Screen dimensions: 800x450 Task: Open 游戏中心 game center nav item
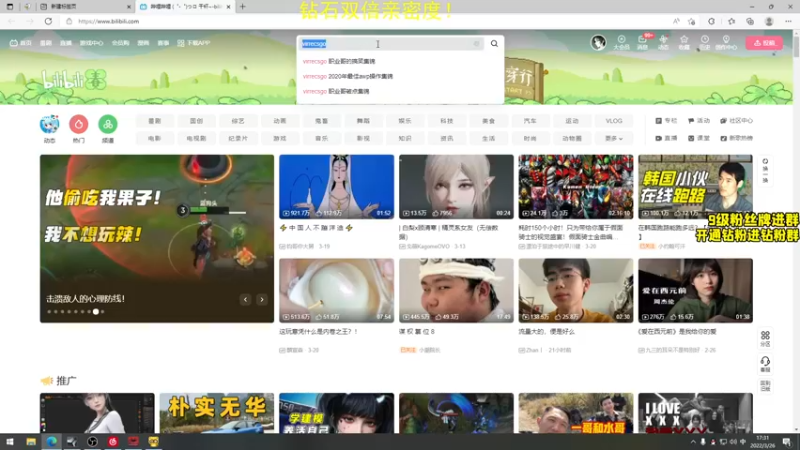pos(91,43)
